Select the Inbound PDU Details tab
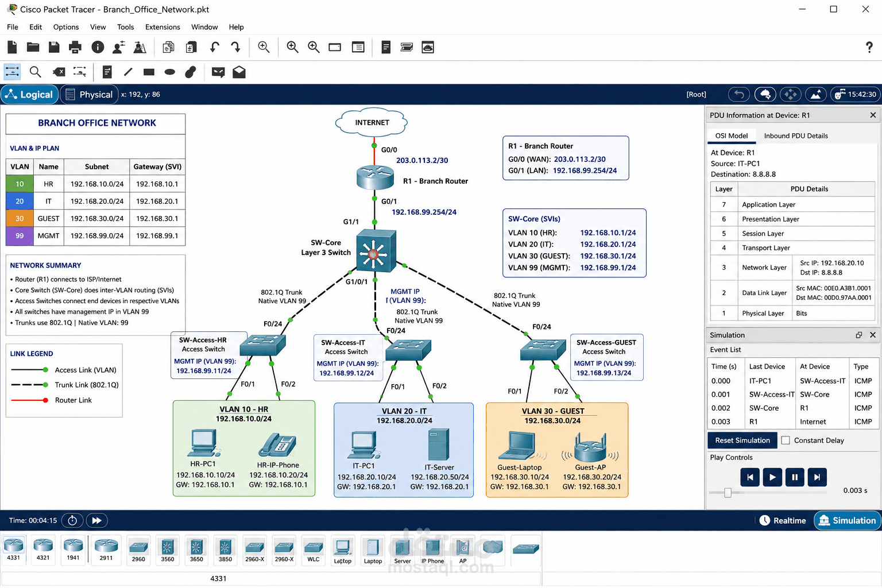This screenshot has width=882, height=588. [x=796, y=136]
